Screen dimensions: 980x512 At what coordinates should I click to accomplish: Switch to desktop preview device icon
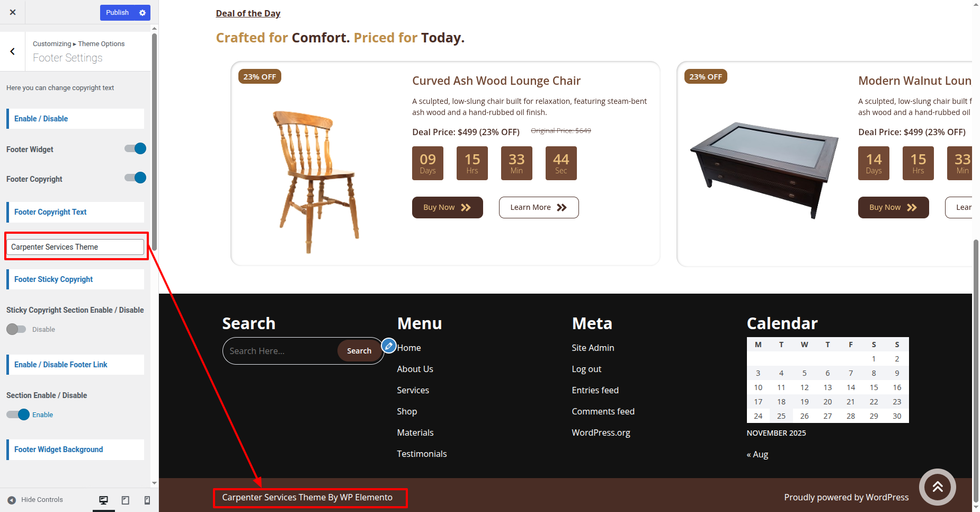pyautogui.click(x=104, y=500)
